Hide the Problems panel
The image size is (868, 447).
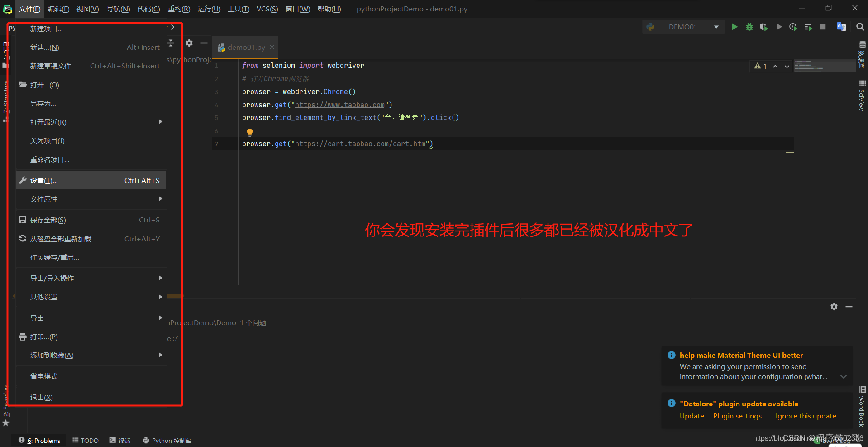pos(849,307)
